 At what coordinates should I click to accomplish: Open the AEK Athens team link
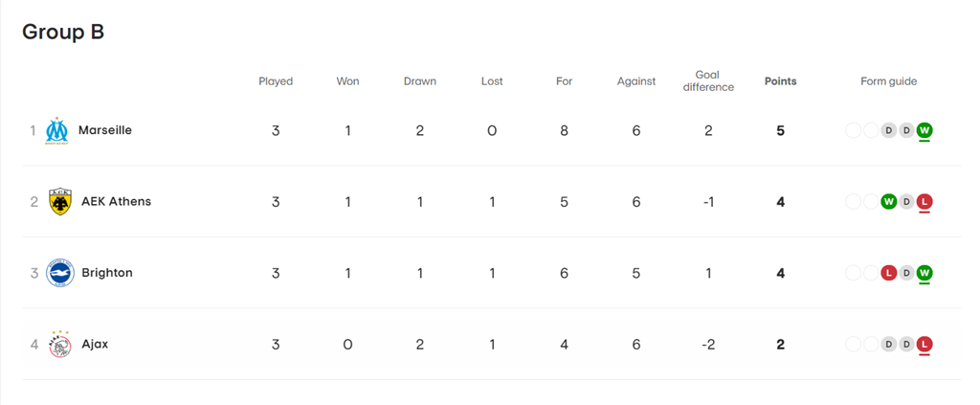[x=116, y=202]
